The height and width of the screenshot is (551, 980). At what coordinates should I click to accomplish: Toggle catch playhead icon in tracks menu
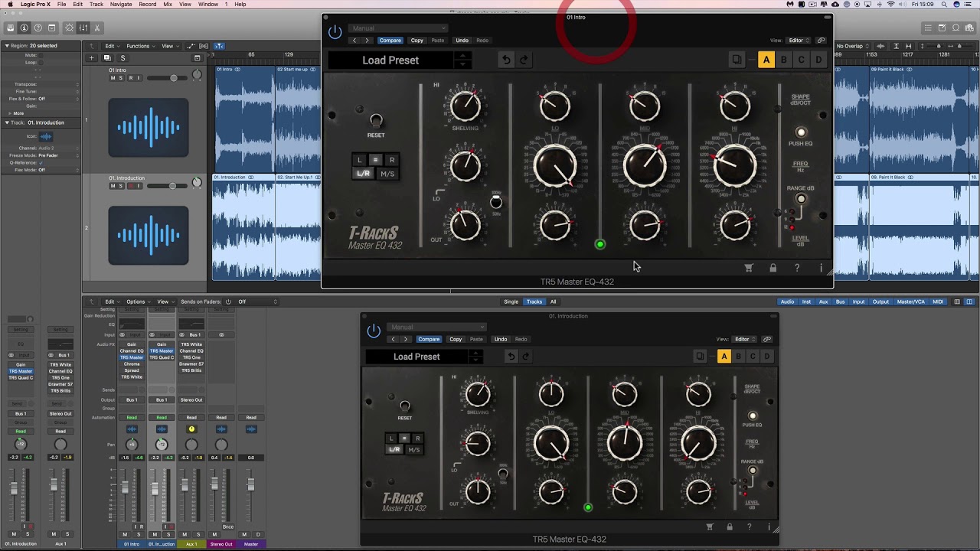point(218,46)
